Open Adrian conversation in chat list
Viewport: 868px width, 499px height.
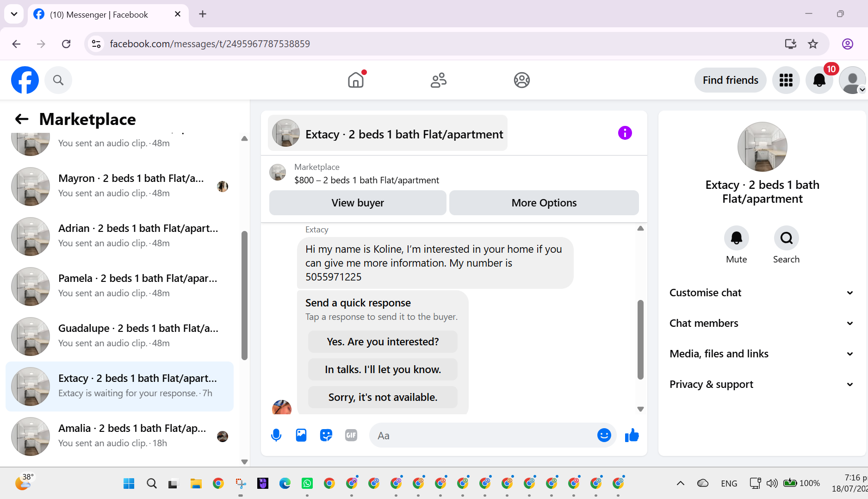pyautogui.click(x=120, y=236)
